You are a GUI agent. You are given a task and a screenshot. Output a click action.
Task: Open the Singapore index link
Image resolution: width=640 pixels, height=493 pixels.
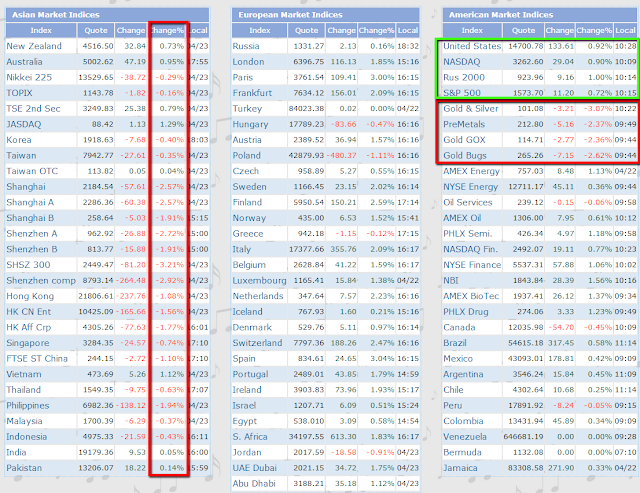point(27,343)
